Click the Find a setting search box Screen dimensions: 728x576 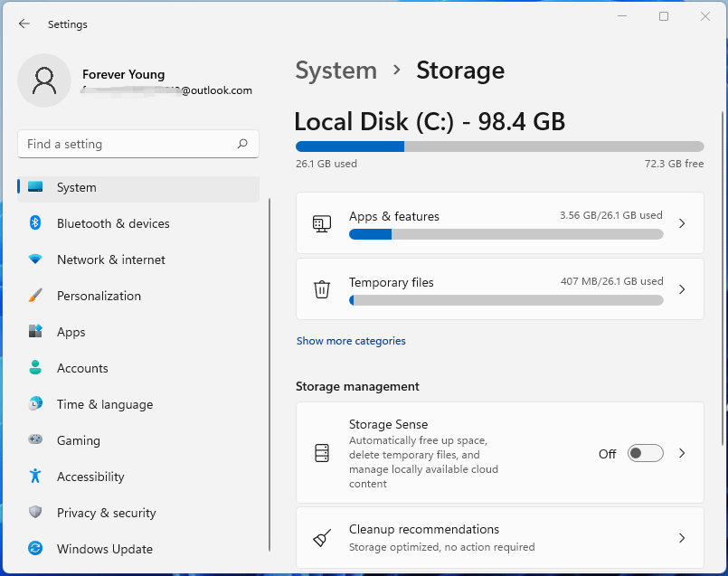point(127,144)
